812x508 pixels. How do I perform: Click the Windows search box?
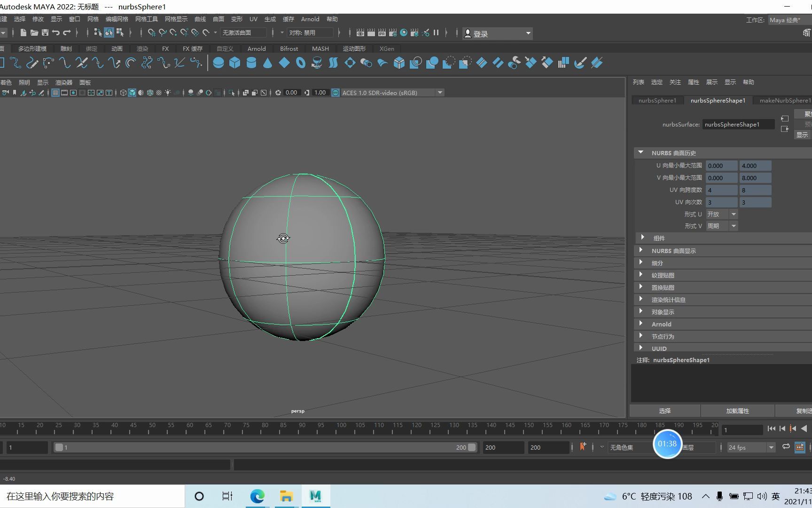(x=92, y=496)
